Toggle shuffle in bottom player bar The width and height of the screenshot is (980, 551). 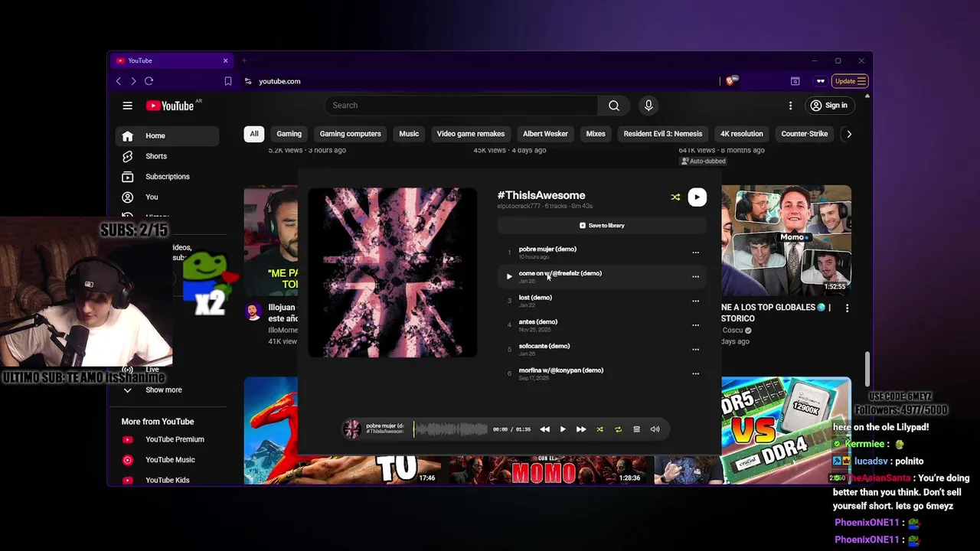click(x=599, y=429)
